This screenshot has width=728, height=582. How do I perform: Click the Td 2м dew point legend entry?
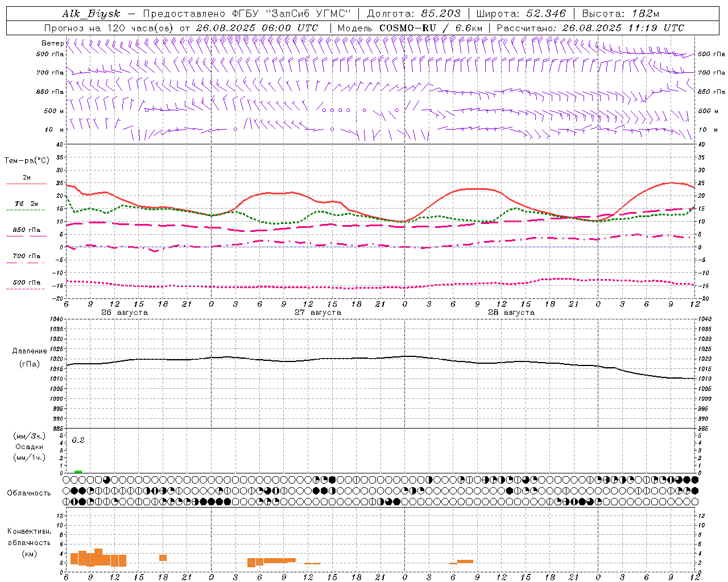point(26,203)
